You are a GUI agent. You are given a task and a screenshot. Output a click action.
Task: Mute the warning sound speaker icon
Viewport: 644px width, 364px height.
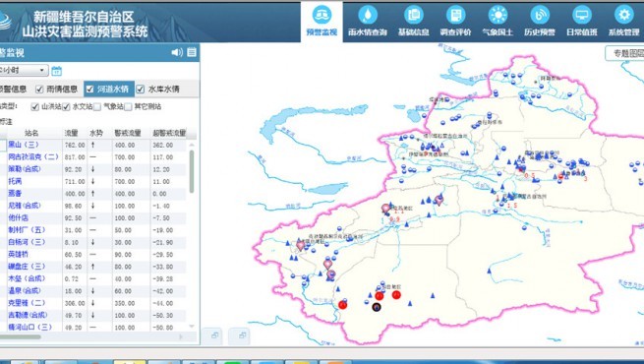point(177,52)
